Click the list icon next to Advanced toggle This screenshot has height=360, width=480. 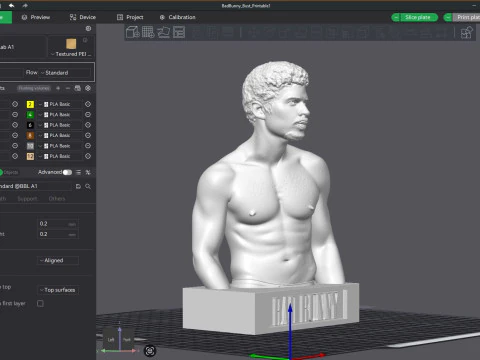click(78, 172)
